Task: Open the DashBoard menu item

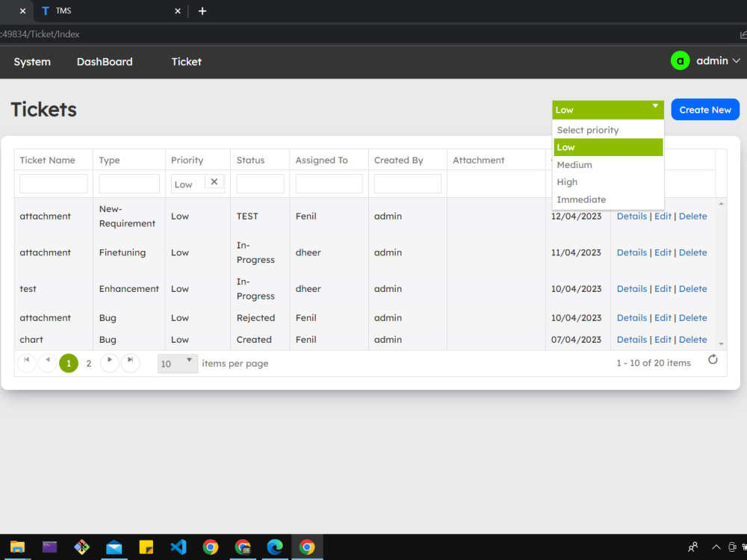Action: (105, 62)
